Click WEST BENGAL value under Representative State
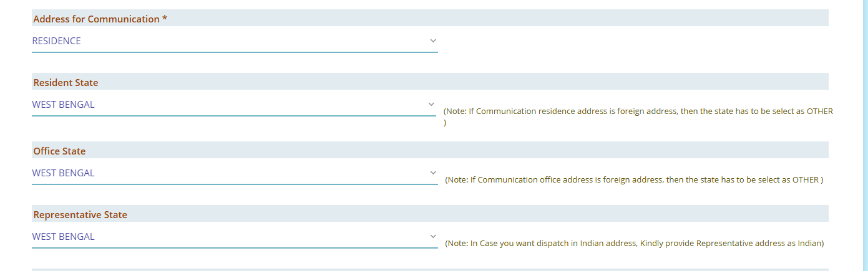Screen dimensions: 868x271 64,237
